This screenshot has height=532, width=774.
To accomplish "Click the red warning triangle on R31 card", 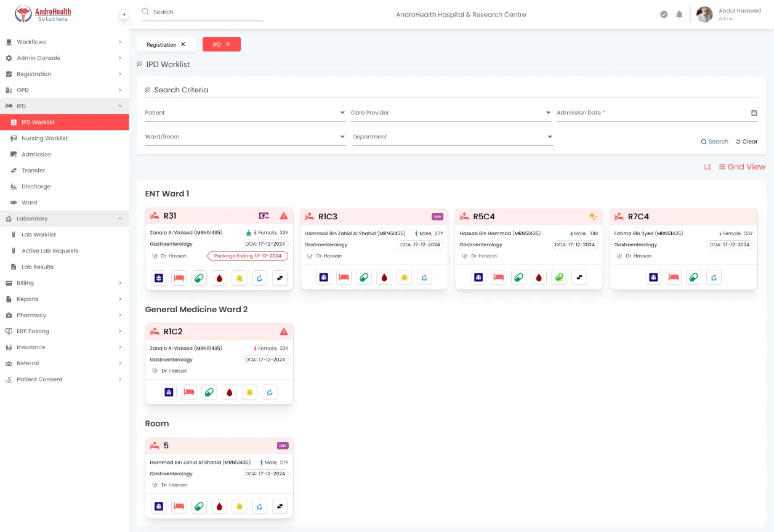I will tap(284, 216).
